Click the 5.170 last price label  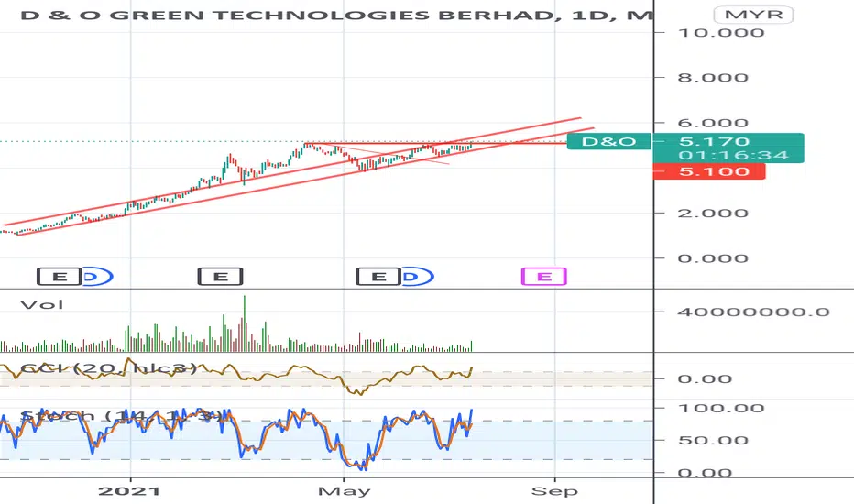click(x=714, y=142)
